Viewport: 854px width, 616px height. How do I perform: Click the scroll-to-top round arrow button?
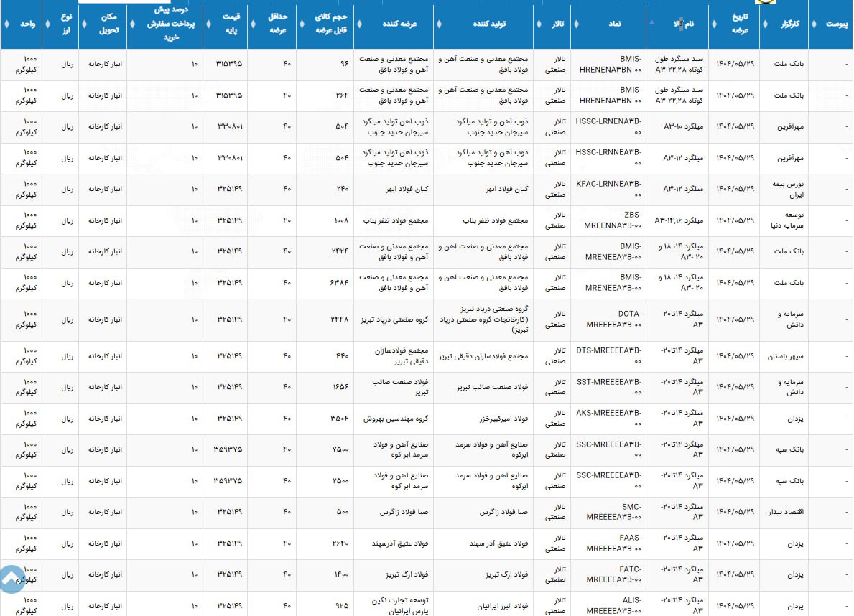12,579
